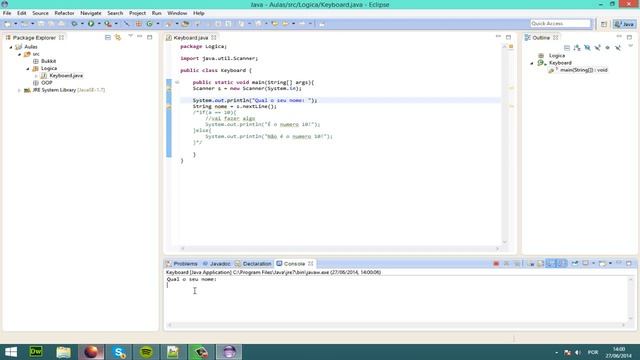Open Dreamweaver from the taskbar

tap(36, 351)
